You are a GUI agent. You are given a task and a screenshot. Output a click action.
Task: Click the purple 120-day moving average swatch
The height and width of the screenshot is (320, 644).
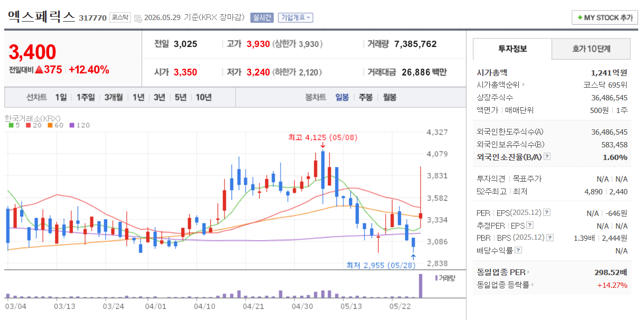pos(72,125)
